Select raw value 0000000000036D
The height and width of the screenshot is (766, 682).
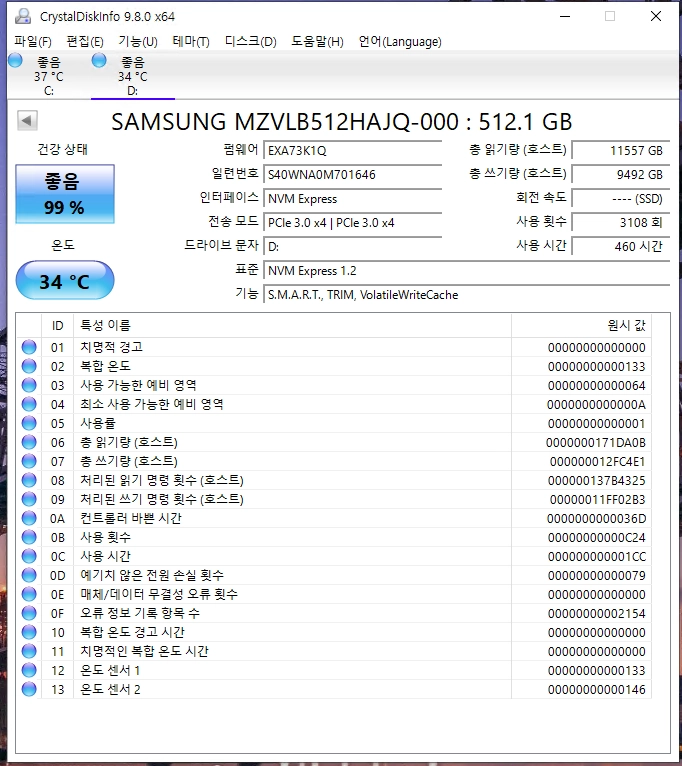(597, 518)
